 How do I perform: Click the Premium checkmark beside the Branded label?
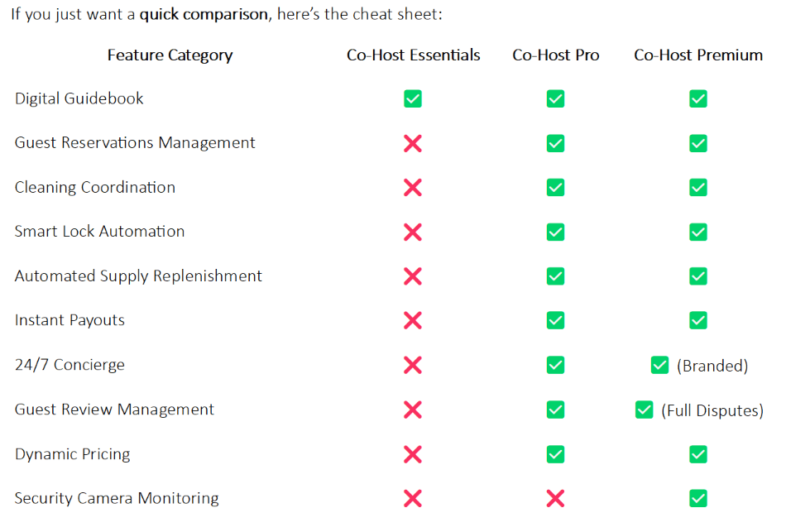[659, 366]
